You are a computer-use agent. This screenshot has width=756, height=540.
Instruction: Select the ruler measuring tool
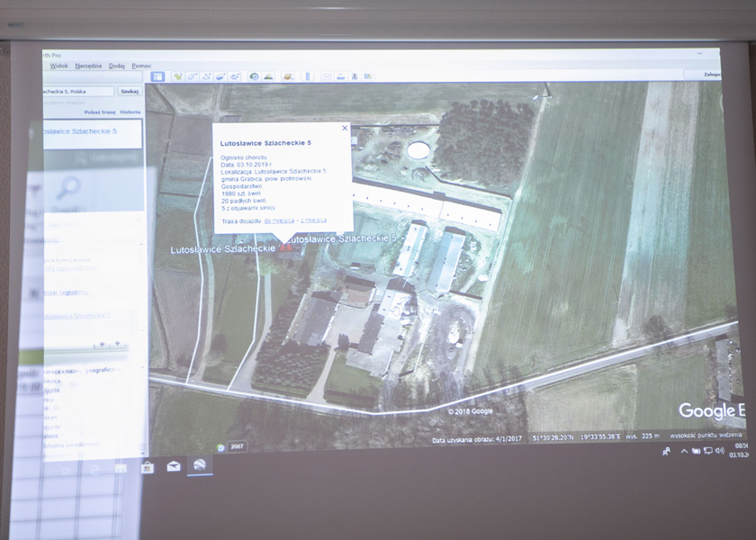coord(307,77)
